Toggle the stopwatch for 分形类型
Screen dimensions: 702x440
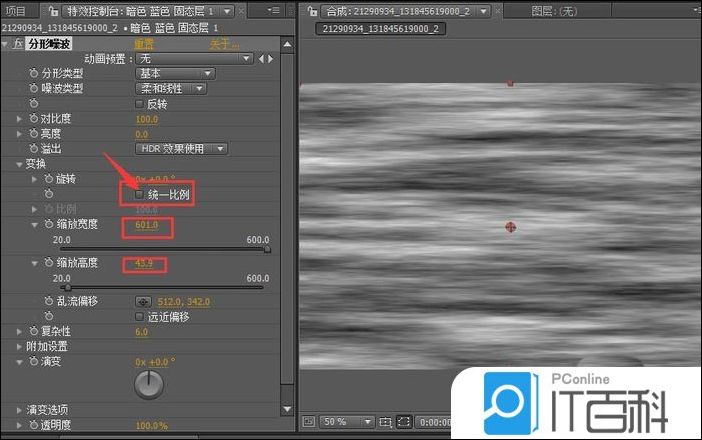click(x=34, y=73)
